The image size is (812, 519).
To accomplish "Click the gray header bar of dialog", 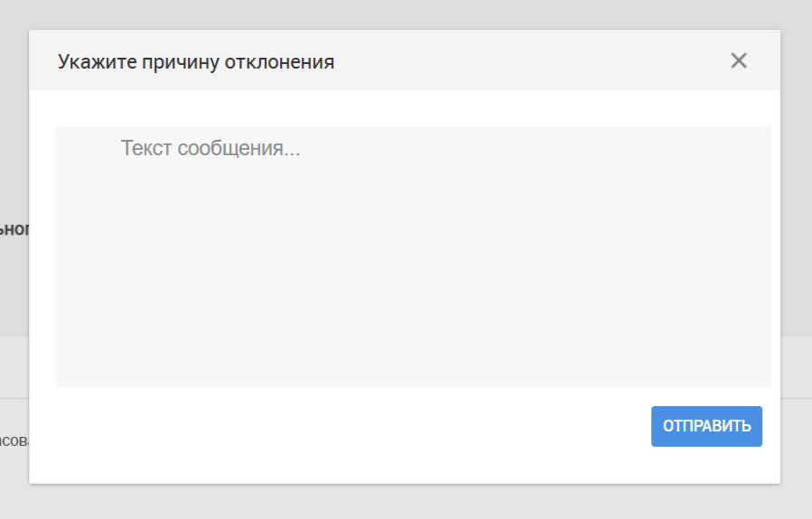I will pos(405,60).
